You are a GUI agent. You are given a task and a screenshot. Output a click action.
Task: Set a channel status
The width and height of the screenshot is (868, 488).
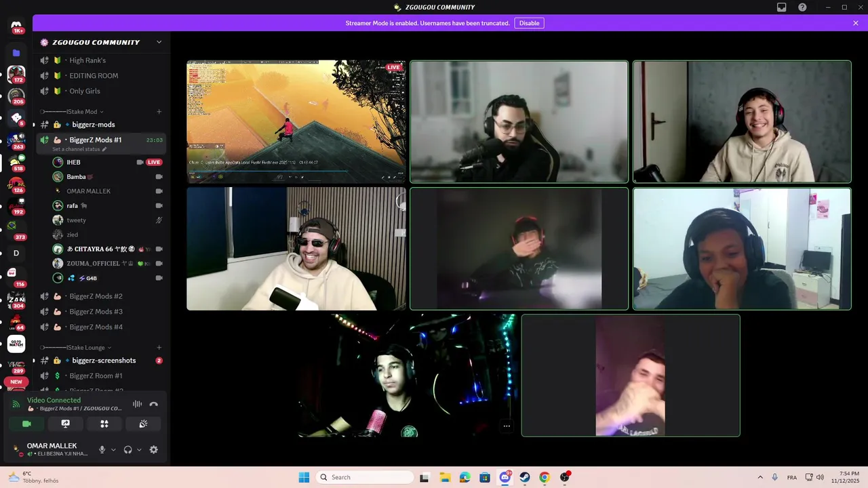click(x=79, y=149)
